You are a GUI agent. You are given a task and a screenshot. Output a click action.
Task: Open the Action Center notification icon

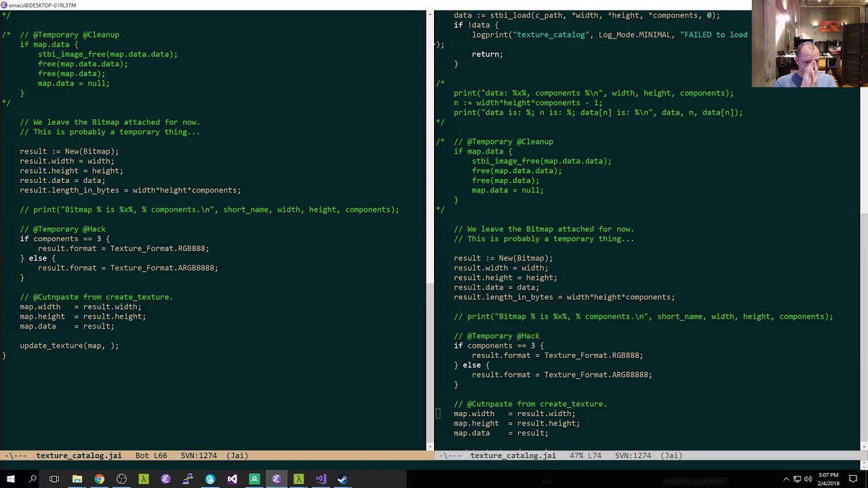853,479
